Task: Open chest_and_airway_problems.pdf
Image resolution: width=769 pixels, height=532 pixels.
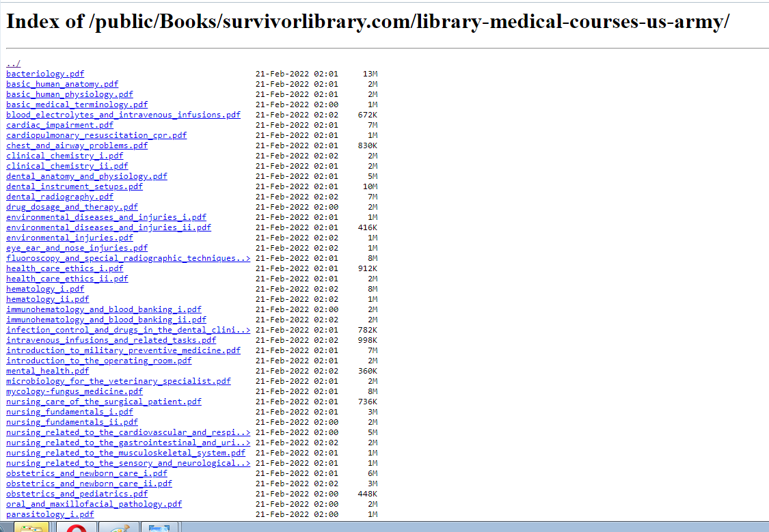Action: [77, 146]
